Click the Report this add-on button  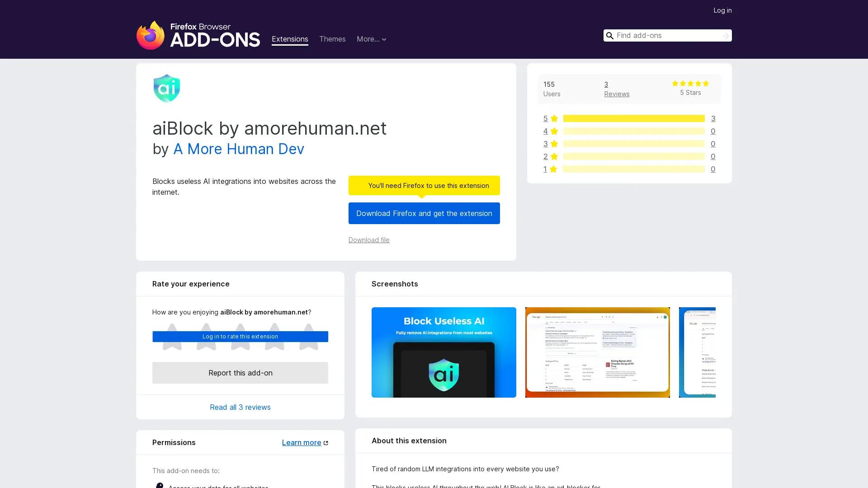[240, 373]
